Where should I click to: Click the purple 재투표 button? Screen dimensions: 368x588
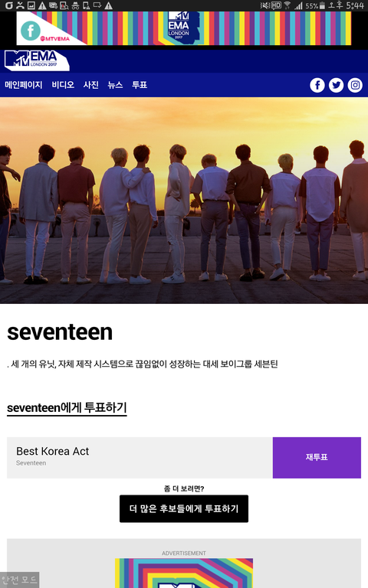point(317,457)
